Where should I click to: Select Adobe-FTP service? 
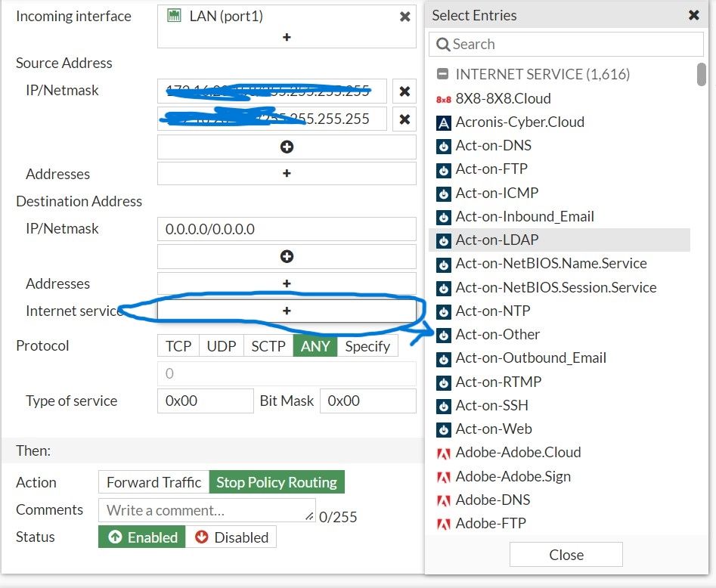pyautogui.click(x=559, y=523)
